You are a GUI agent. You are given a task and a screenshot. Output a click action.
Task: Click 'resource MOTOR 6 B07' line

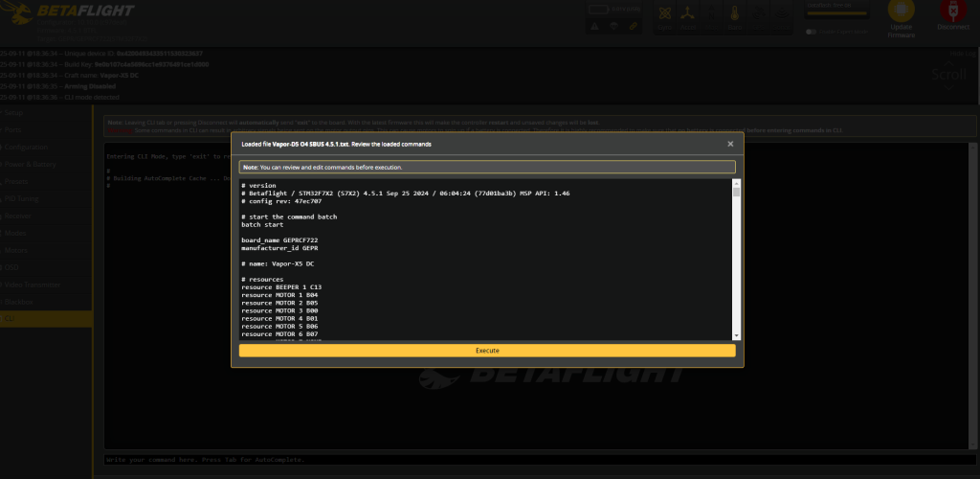click(x=279, y=334)
